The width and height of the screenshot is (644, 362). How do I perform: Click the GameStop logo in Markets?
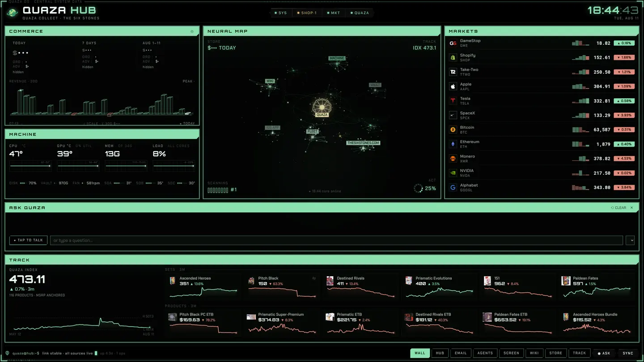pyautogui.click(x=453, y=43)
